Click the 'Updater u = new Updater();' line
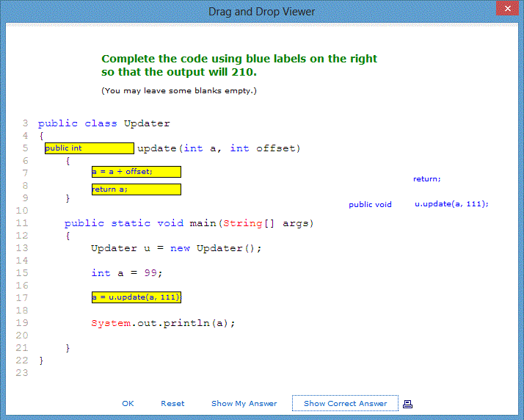 tap(176, 248)
